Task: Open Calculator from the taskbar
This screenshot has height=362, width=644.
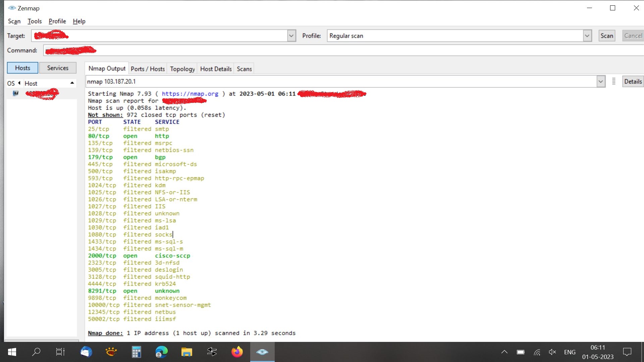Action: [x=136, y=352]
